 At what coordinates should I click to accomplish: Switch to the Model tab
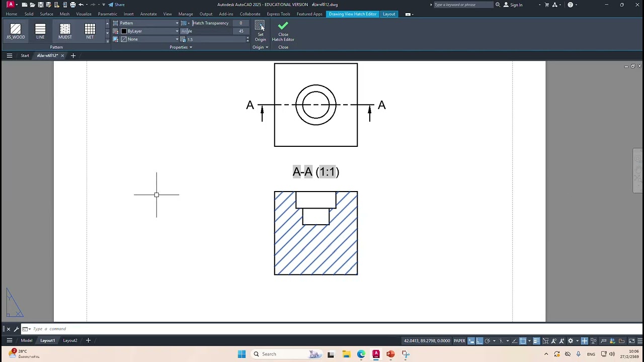coord(26,340)
